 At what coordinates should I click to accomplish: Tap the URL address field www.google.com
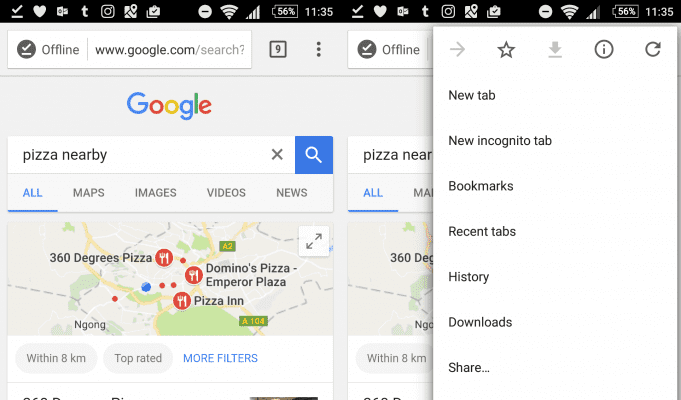(x=170, y=50)
